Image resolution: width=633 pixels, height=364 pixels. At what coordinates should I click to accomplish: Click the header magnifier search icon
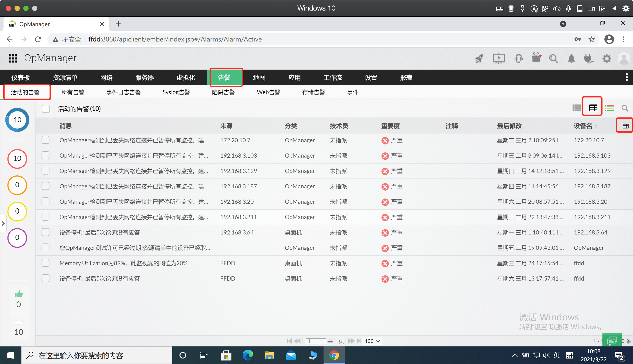(553, 59)
